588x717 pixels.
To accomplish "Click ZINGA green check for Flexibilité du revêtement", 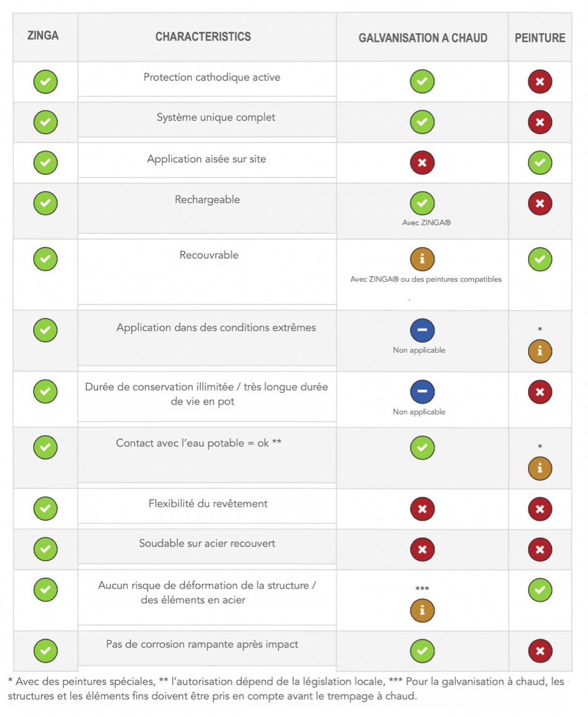I will pyautogui.click(x=45, y=508).
